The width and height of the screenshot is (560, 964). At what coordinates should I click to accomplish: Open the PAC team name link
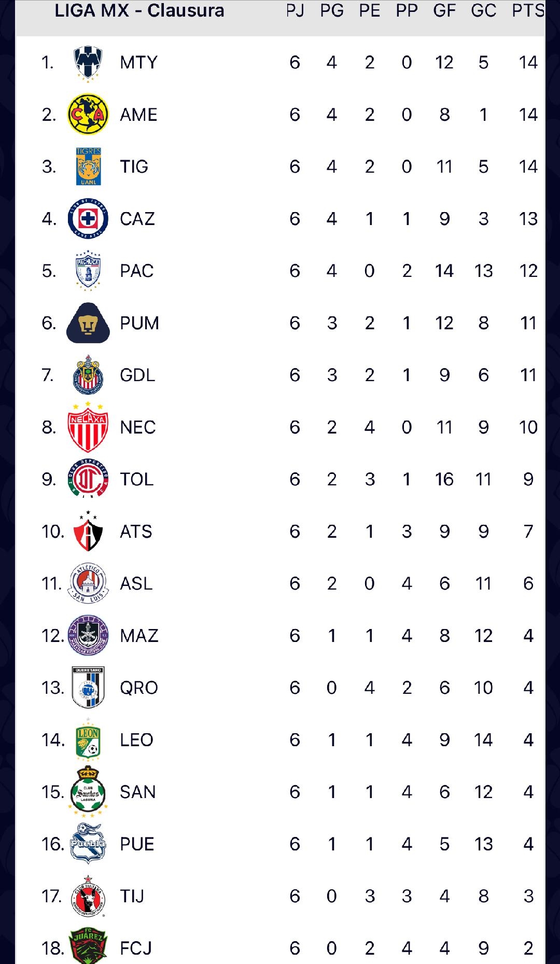tap(137, 271)
